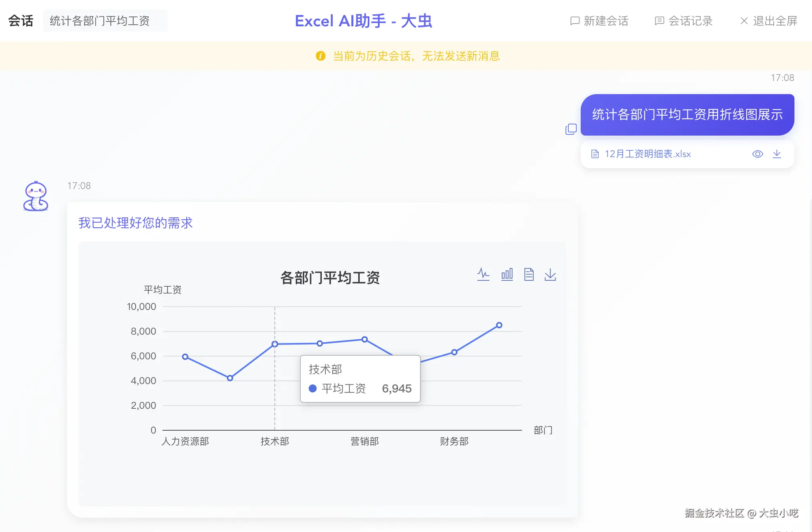Open the data table view of the chart
Image resolution: width=812 pixels, height=532 pixels.
click(x=529, y=274)
